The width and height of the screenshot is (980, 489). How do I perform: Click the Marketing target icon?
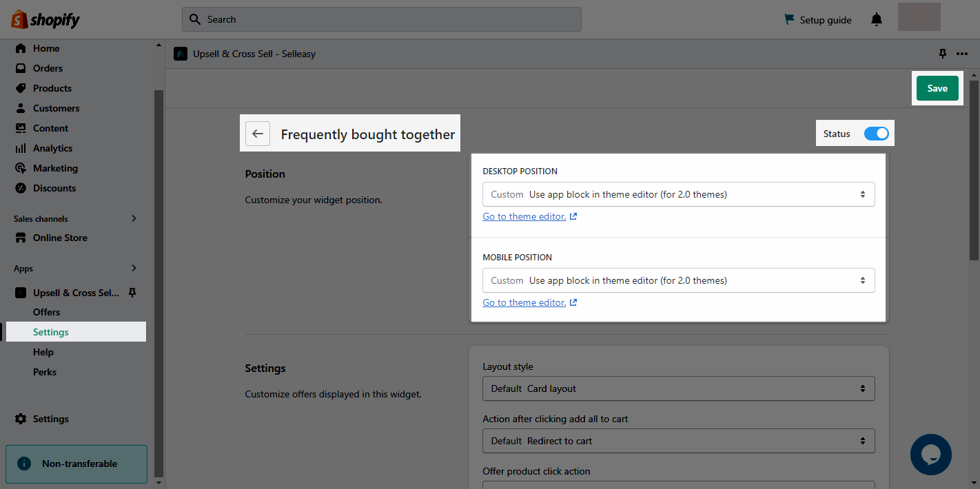pos(21,168)
